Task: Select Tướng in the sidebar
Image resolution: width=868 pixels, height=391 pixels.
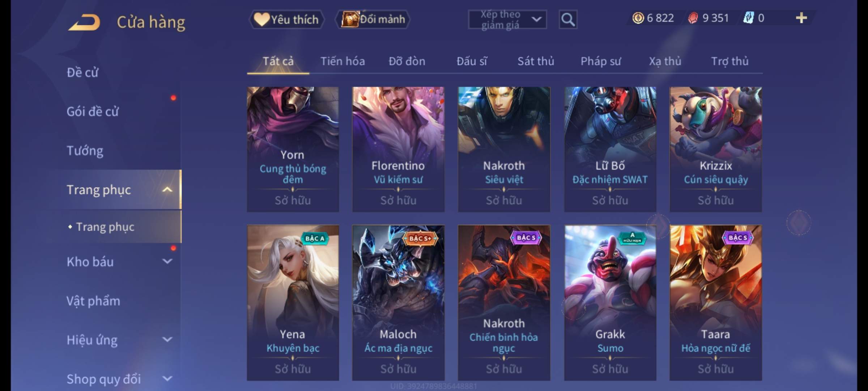Action: [x=85, y=151]
